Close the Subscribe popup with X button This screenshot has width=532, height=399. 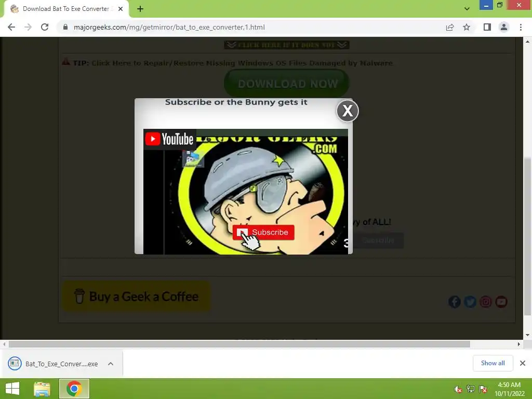tap(348, 111)
